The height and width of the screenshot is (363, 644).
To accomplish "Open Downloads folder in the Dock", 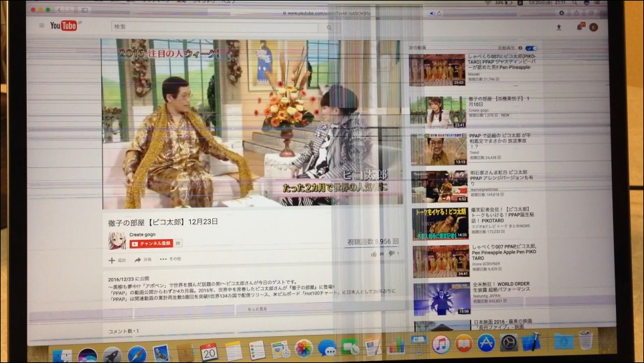I will click(563, 341).
